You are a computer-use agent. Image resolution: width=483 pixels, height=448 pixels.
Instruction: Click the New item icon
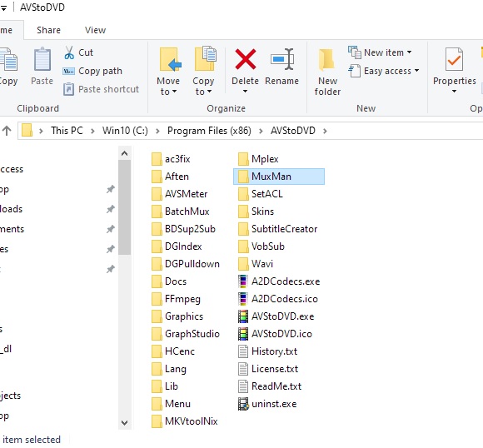[x=355, y=52]
